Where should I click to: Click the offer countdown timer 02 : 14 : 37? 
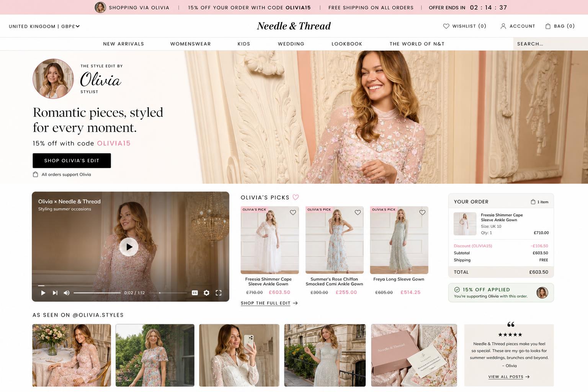click(x=488, y=7)
